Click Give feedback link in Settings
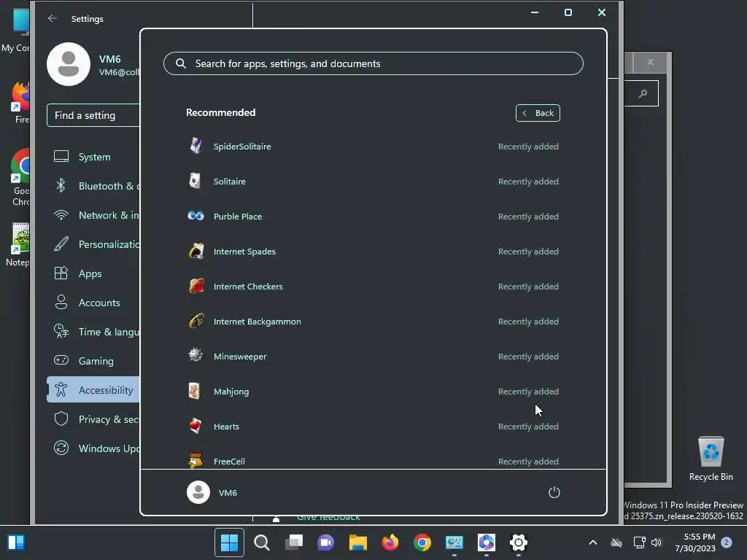Viewport: 747px width, 560px height. point(328,518)
